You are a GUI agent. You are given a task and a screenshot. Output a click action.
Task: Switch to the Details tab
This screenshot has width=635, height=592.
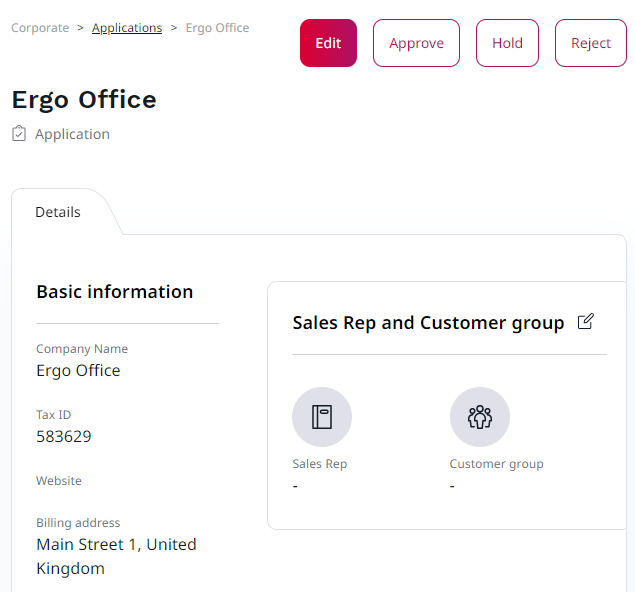[x=58, y=212]
